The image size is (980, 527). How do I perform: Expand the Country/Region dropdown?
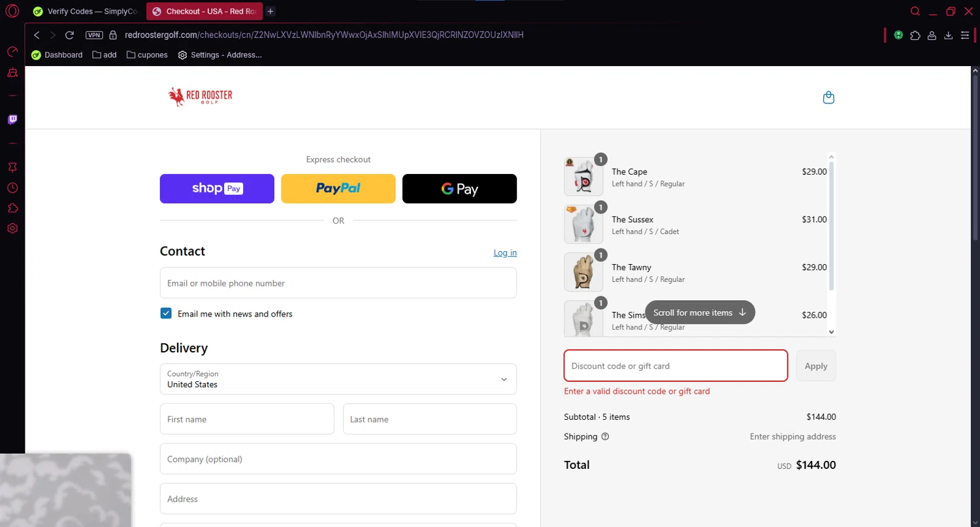tap(338, 379)
